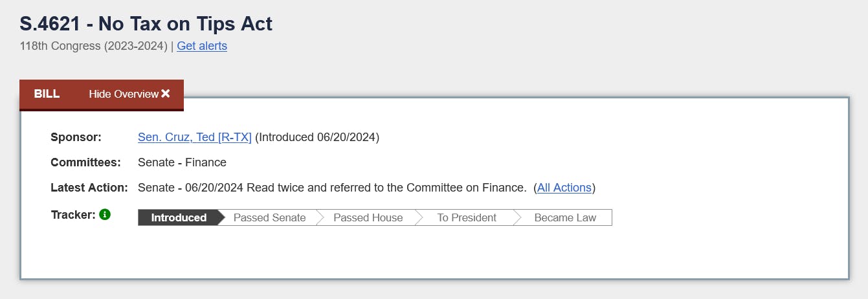This screenshot has width=868, height=299.
Task: Click the Senate - Finance committee text
Action: 182,162
